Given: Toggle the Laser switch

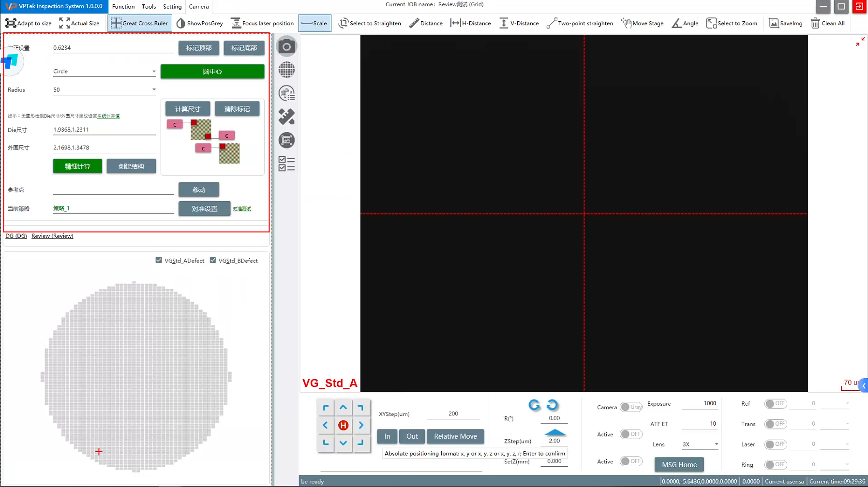Looking at the screenshot, I should click(x=776, y=444).
